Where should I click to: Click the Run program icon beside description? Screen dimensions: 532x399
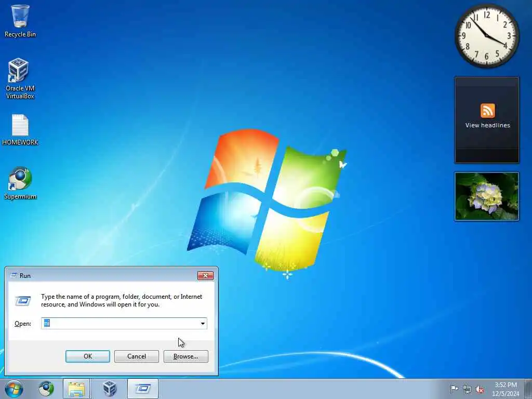click(x=23, y=301)
